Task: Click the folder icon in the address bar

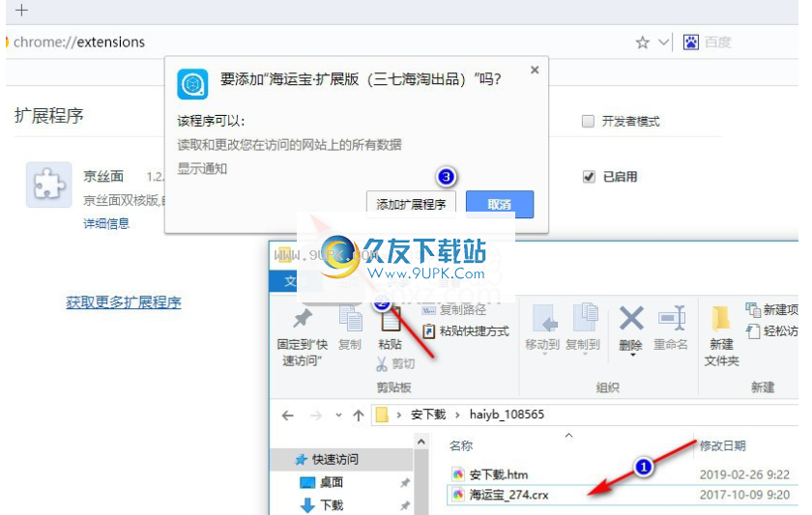Action: pyautogui.click(x=382, y=415)
